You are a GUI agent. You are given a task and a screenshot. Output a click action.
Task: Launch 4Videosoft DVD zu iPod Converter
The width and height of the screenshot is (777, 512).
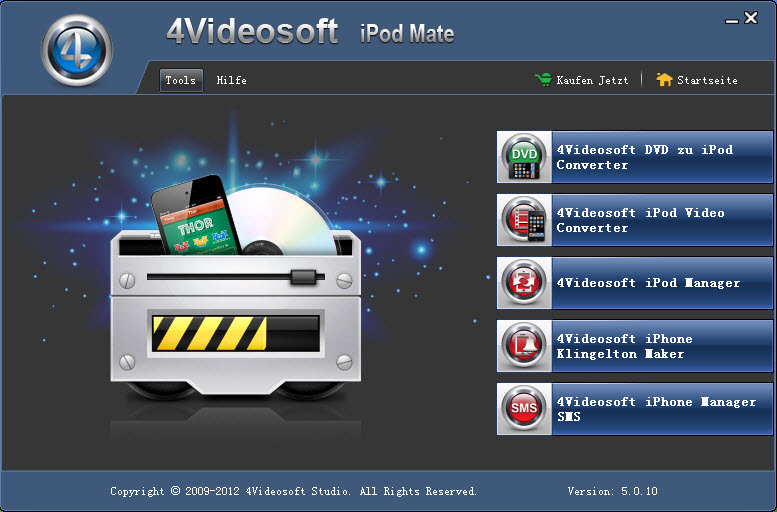[x=645, y=157]
